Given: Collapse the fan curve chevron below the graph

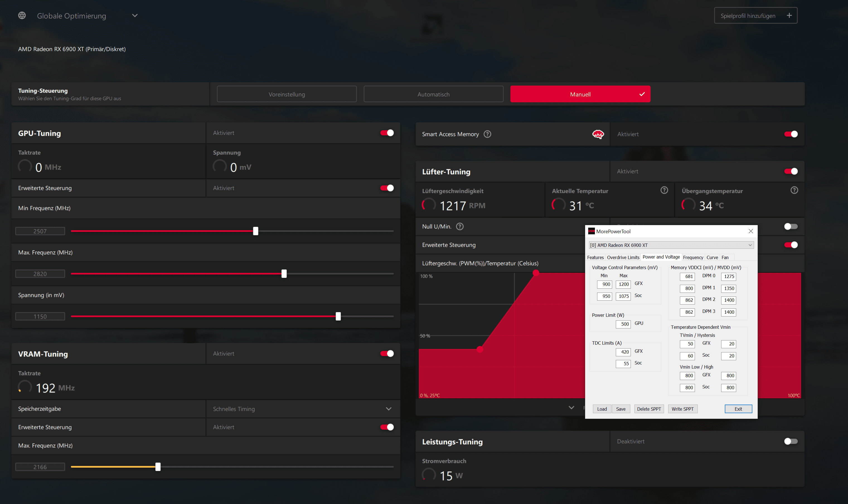Looking at the screenshot, I should 571,408.
